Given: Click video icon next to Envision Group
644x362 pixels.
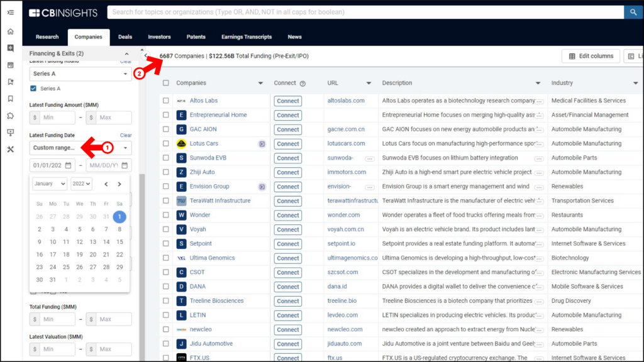Looking at the screenshot, I should pos(262,187).
